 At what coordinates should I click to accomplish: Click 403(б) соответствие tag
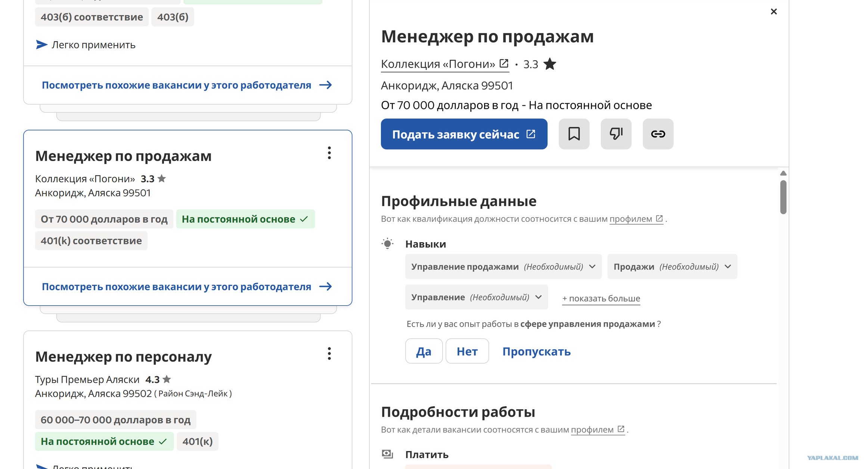click(x=92, y=17)
